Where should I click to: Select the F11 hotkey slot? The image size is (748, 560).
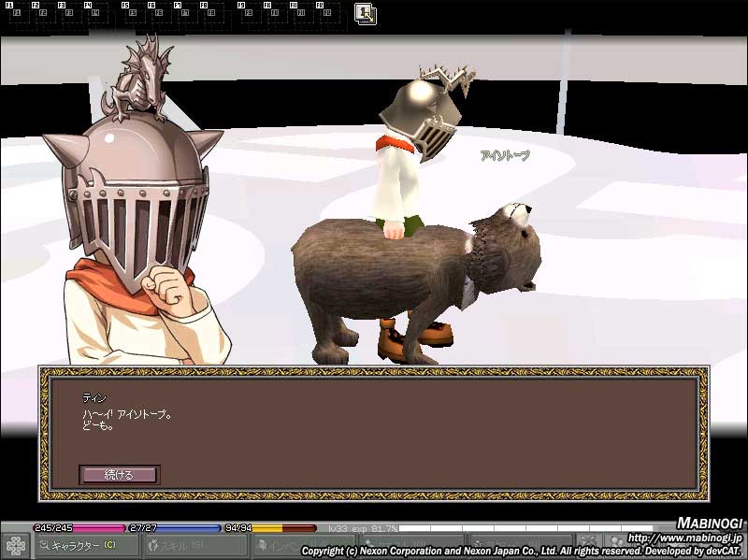click(301, 13)
